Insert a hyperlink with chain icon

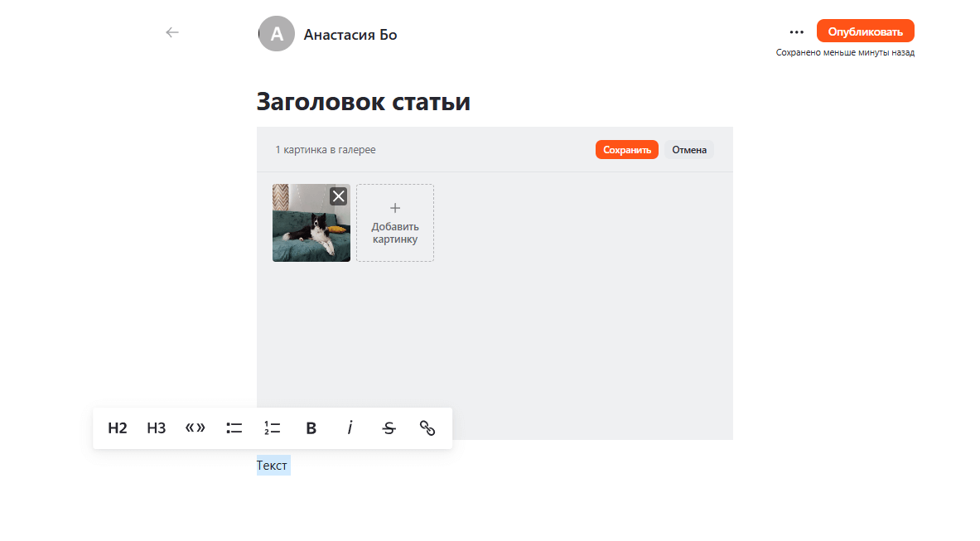point(427,428)
